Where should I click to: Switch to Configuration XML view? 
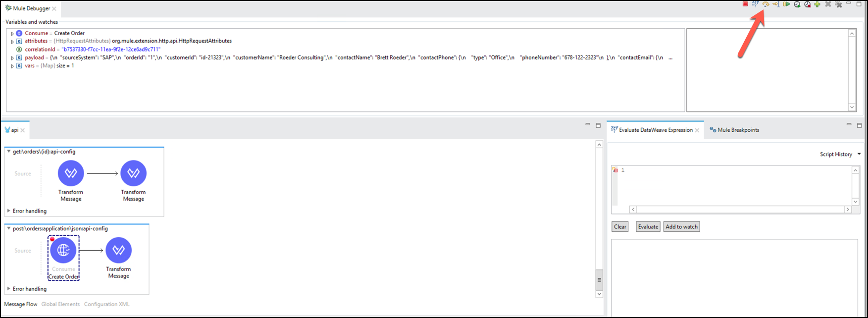(107, 304)
